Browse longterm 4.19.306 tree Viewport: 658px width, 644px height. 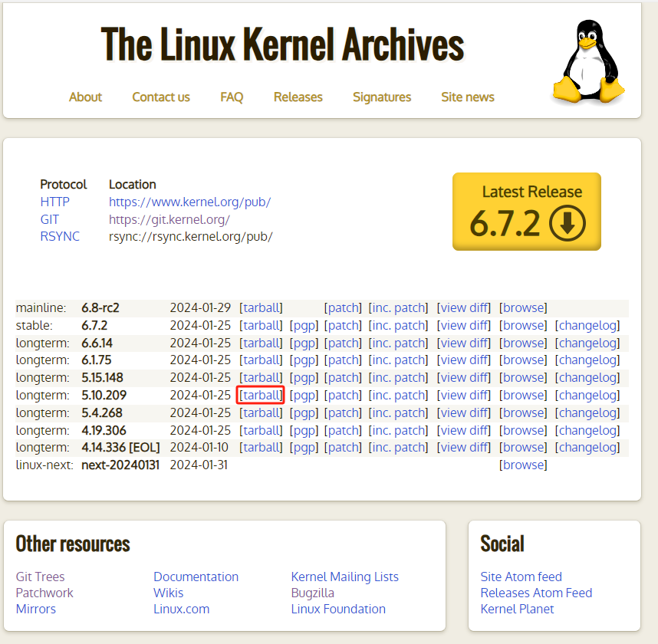tap(523, 430)
